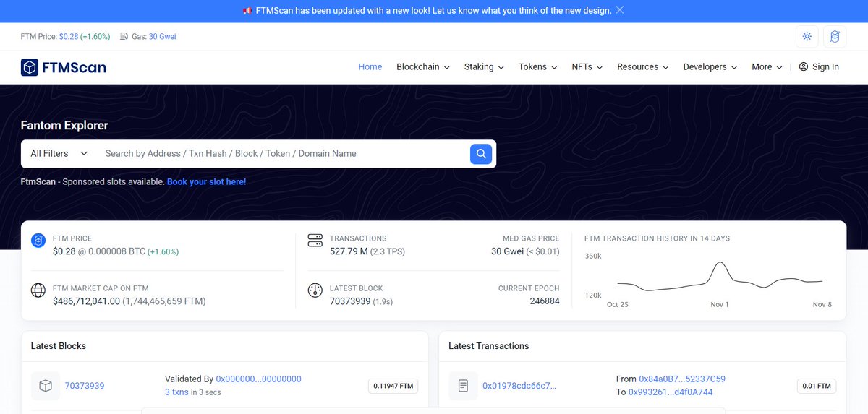Screen dimensions: 868x414
Task: Click the Fantom Explorer heading
Action: [64, 125]
